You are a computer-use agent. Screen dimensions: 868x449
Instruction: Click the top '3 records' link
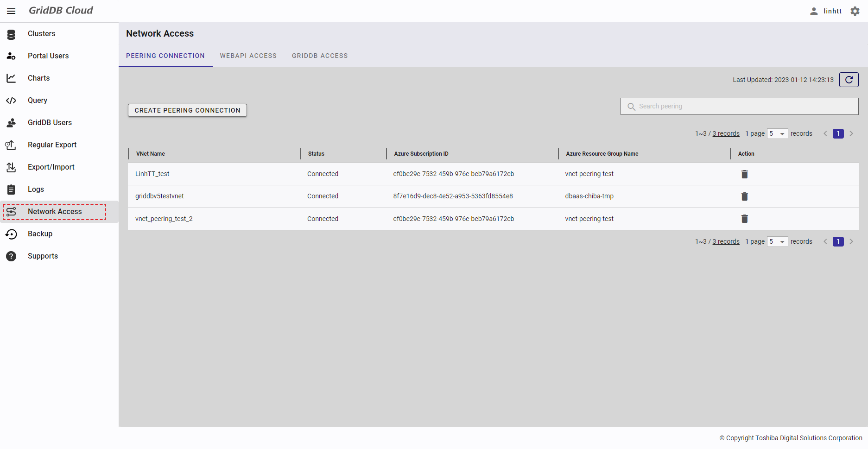pos(726,134)
